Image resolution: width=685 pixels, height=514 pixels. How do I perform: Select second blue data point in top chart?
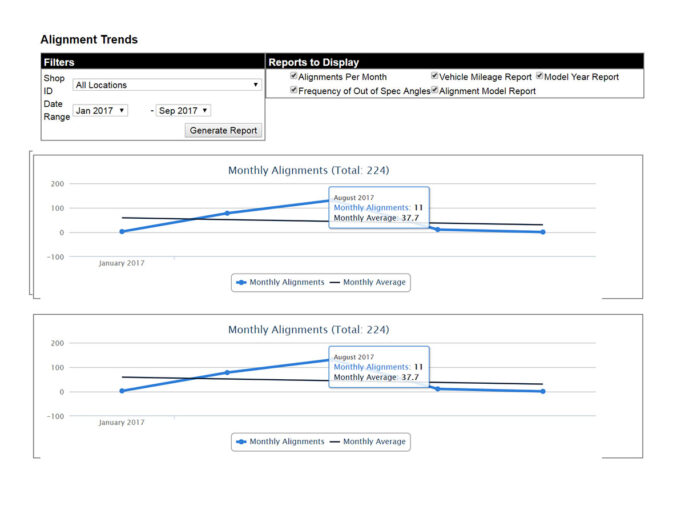point(227,213)
